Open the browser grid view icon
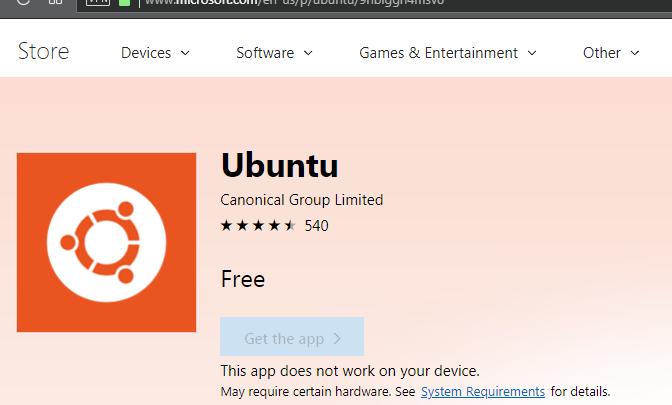Screen dimensions: 672x405 pos(55,2)
